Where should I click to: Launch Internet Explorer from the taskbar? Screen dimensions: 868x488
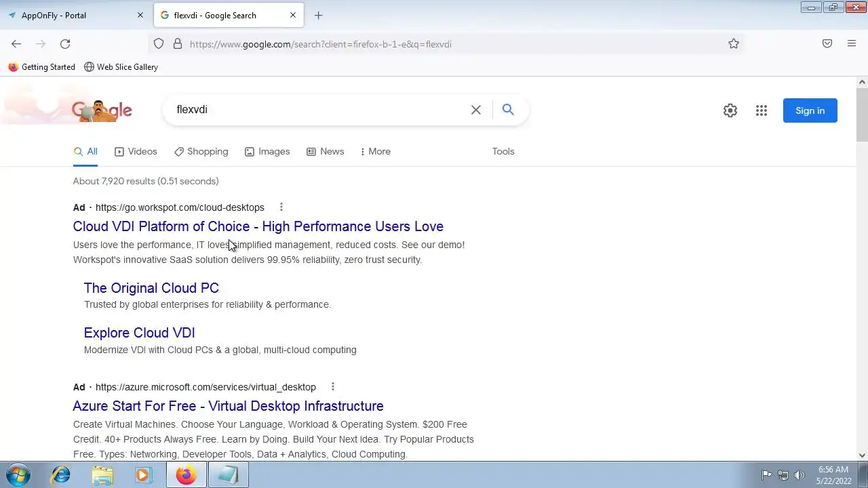pos(61,475)
